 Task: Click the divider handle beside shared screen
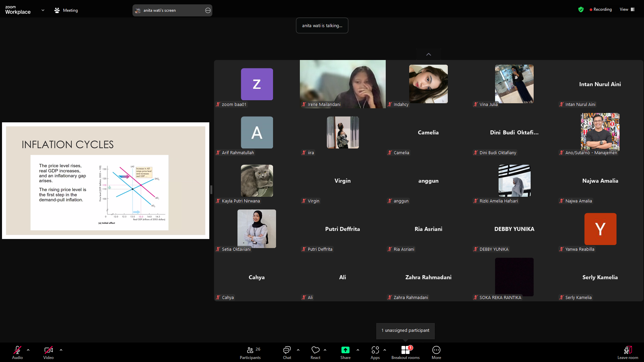click(x=211, y=190)
